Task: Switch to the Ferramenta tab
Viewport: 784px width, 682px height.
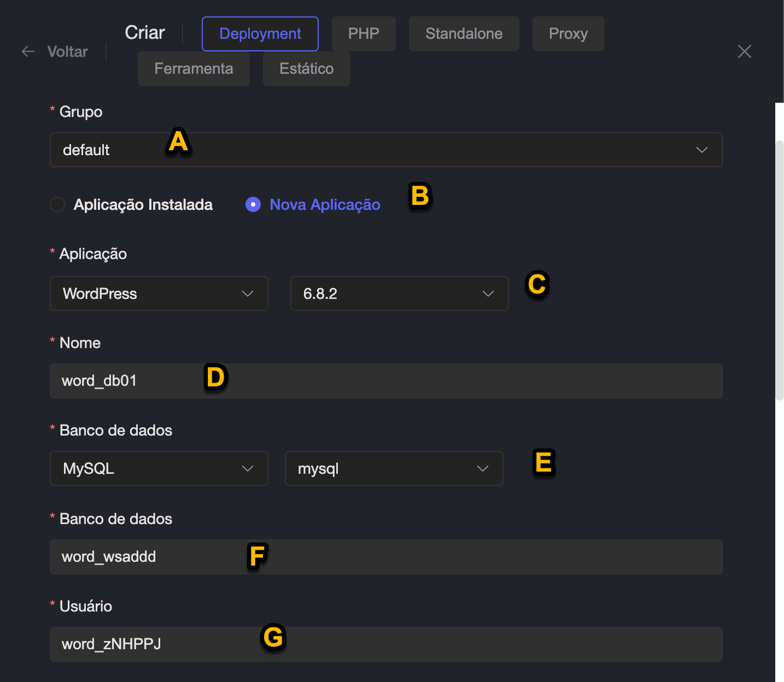Action: [x=194, y=69]
